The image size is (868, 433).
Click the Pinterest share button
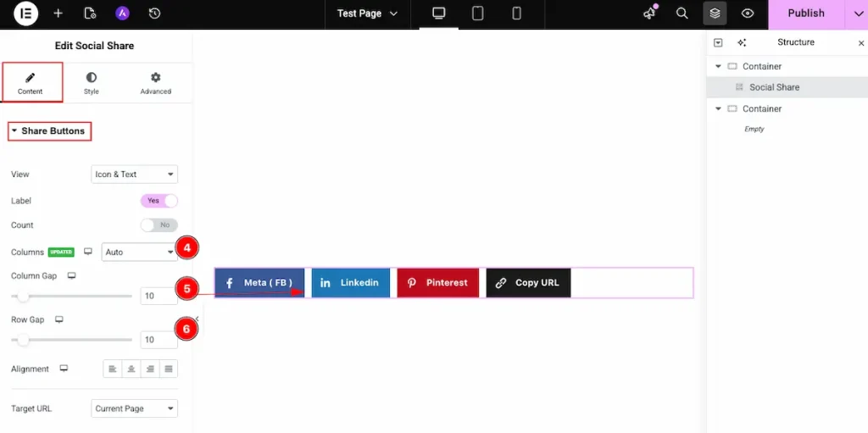(x=438, y=283)
